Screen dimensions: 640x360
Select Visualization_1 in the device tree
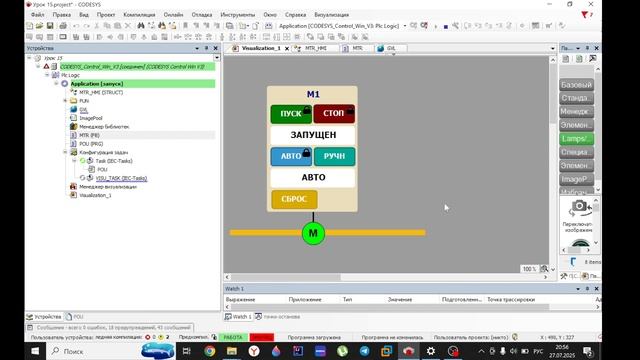click(x=95, y=195)
